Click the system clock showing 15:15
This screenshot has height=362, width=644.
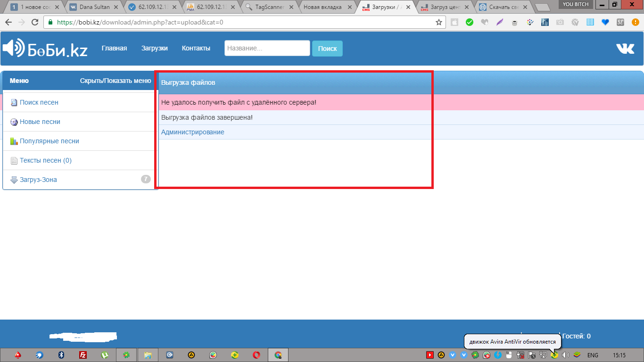[619, 355]
